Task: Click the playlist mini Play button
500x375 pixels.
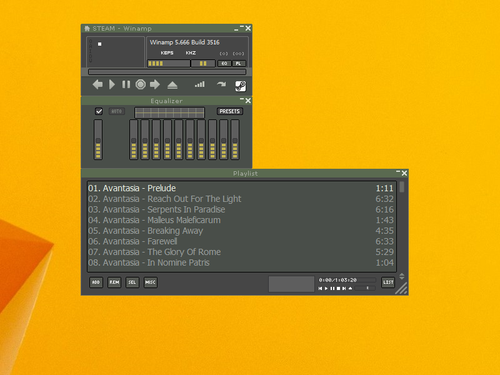Action: click(326, 288)
